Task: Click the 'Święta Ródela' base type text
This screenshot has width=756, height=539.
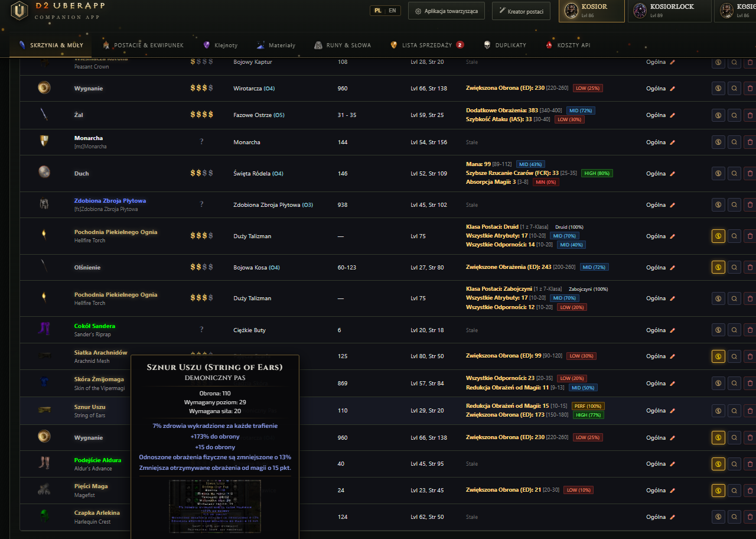Action: point(252,173)
